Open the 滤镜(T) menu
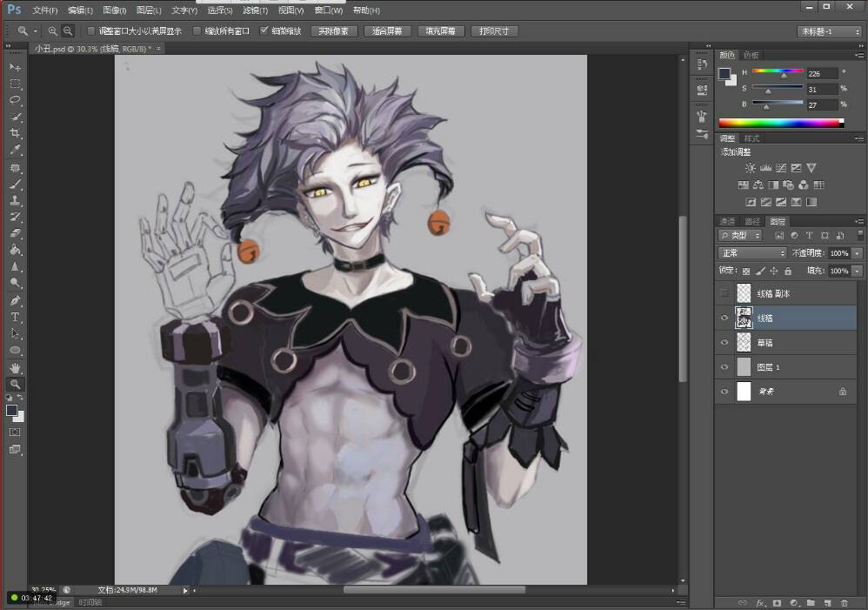This screenshot has height=610, width=868. pyautogui.click(x=255, y=10)
